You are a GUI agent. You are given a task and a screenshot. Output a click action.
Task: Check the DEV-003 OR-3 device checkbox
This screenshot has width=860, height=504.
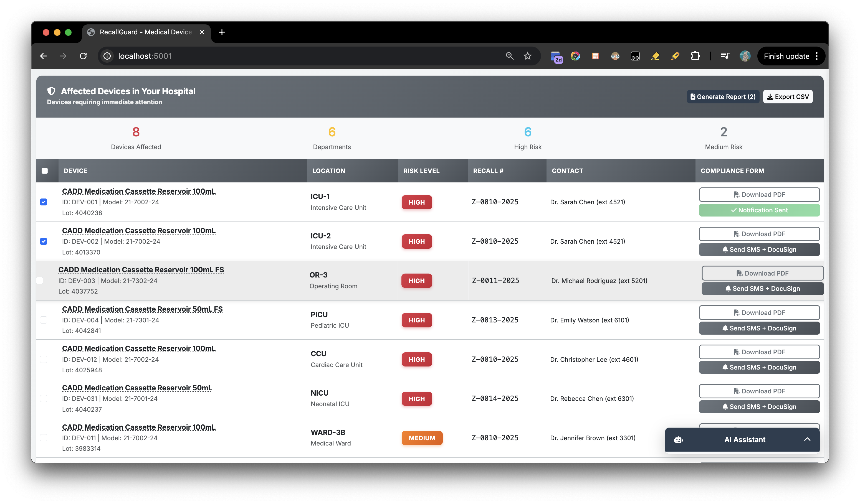tap(40, 280)
